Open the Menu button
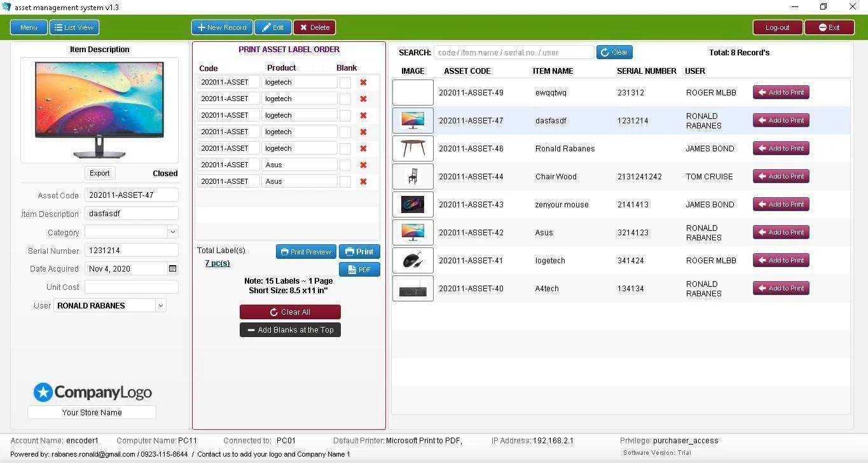This screenshot has height=463, width=868. 29,27
